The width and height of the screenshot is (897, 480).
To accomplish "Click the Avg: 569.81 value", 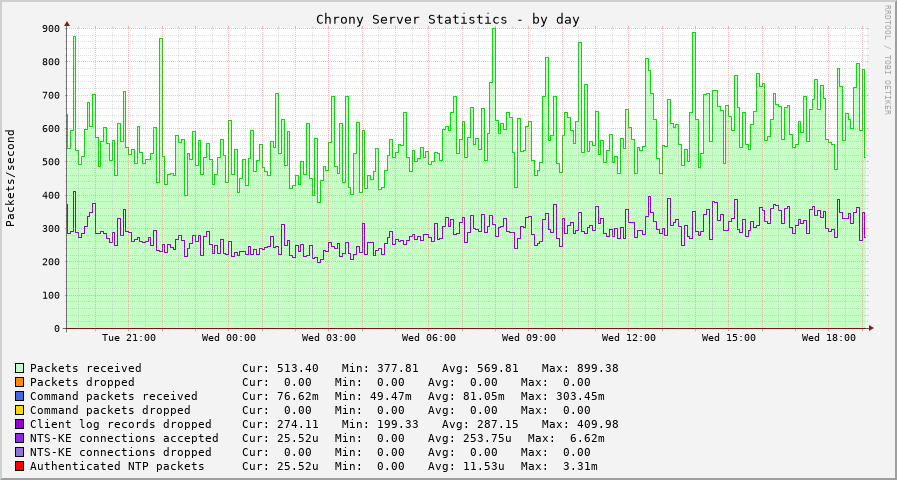I will pyautogui.click(x=480, y=368).
